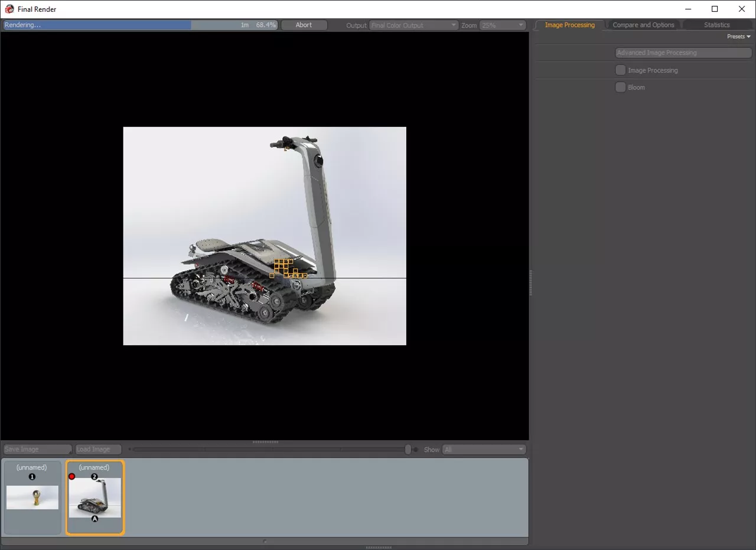Expand the Presets menu
The image size is (756, 550).
pyautogui.click(x=738, y=36)
